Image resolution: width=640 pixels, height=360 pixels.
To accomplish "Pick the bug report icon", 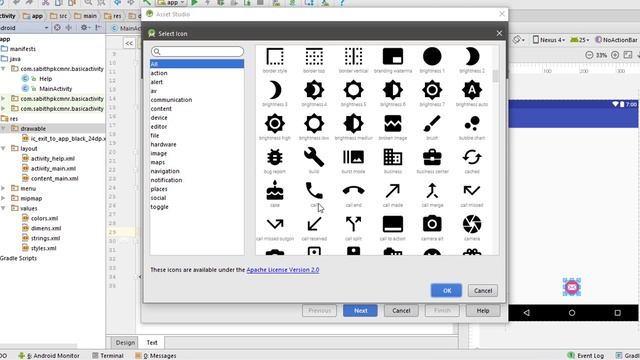I will point(275,157).
